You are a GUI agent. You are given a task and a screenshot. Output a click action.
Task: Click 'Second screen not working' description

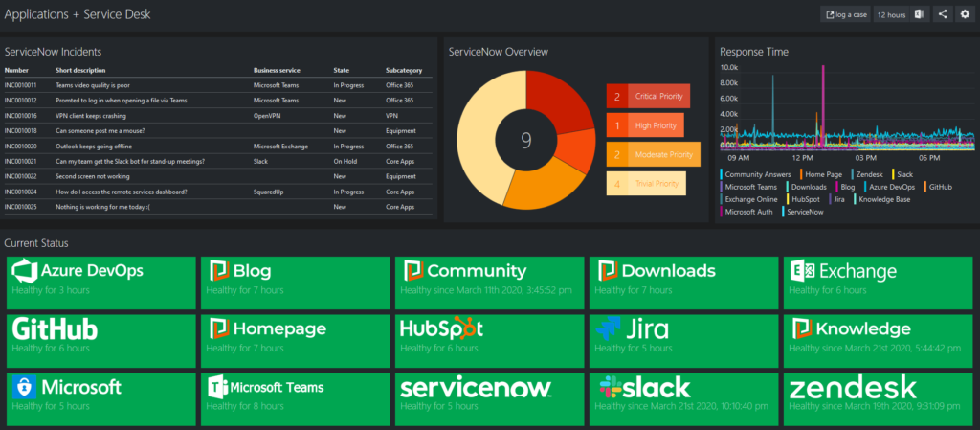tap(93, 177)
